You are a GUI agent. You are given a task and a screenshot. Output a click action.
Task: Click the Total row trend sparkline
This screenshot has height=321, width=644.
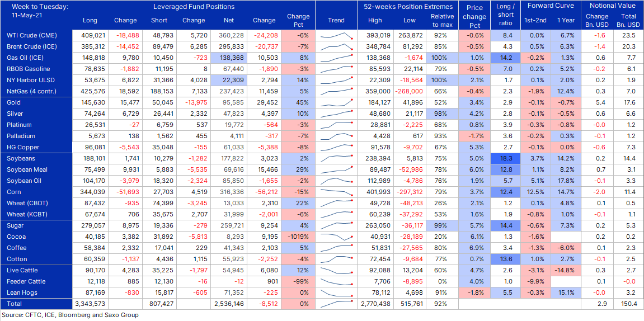[336, 304]
